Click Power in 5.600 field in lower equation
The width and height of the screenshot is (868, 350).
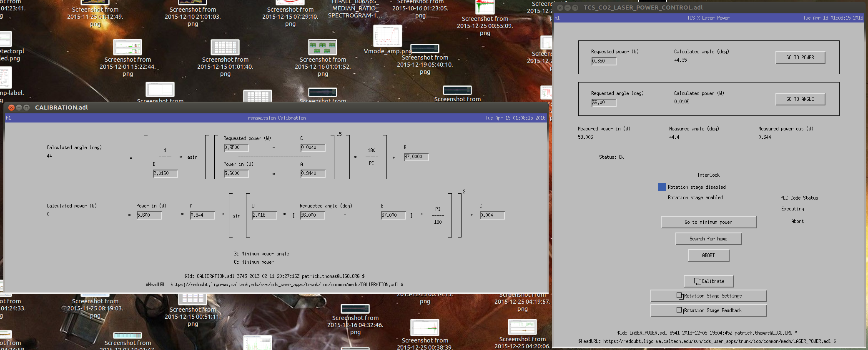click(149, 215)
